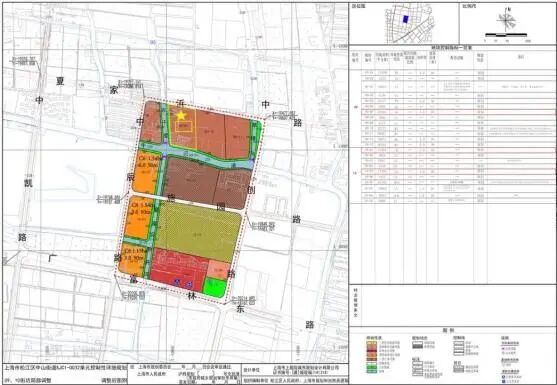Image resolution: width=557 pixels, height=385 pixels.
Task: Click the road label character 凯
Action: click(x=28, y=183)
